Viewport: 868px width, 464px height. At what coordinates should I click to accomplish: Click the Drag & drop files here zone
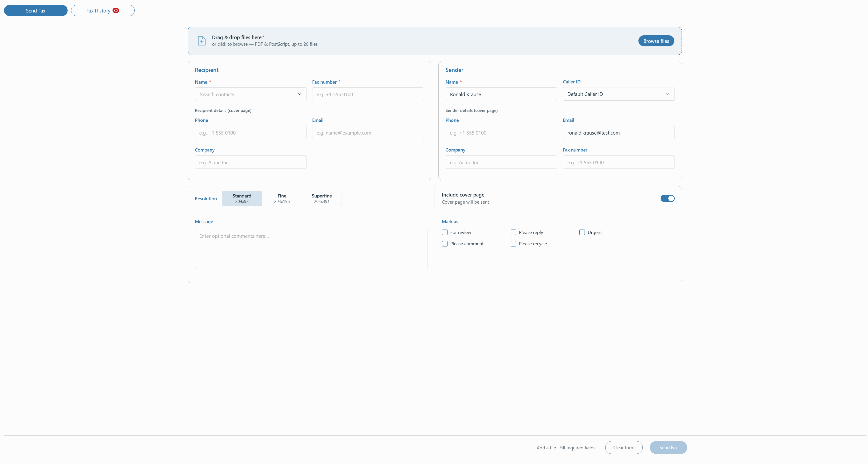(x=435, y=41)
